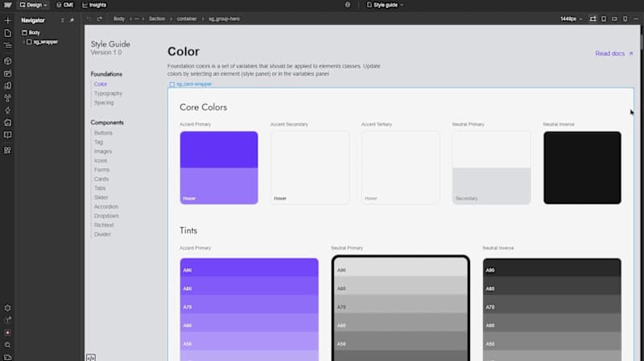This screenshot has height=361, width=644.
Task: Collapse all in Navigator panel
Action: 63,20
